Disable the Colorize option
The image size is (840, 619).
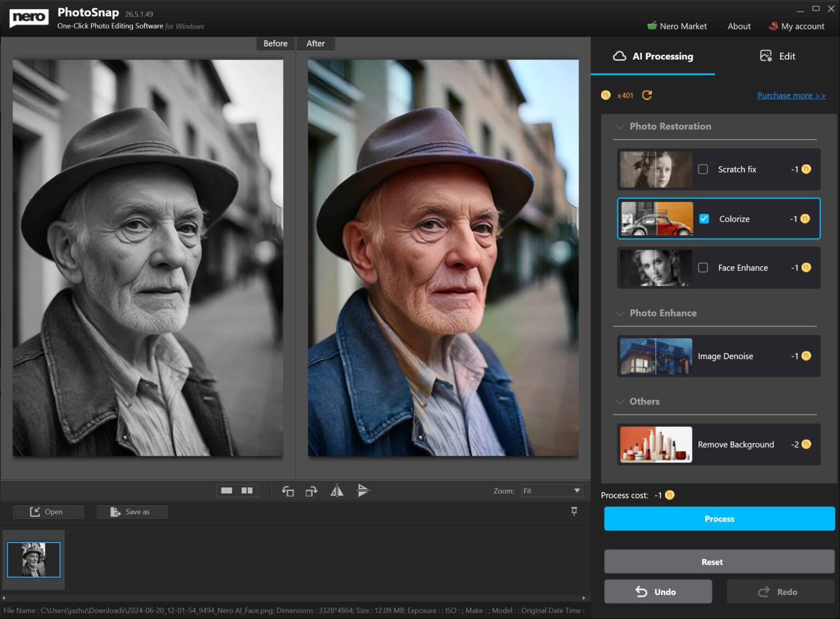tap(704, 218)
